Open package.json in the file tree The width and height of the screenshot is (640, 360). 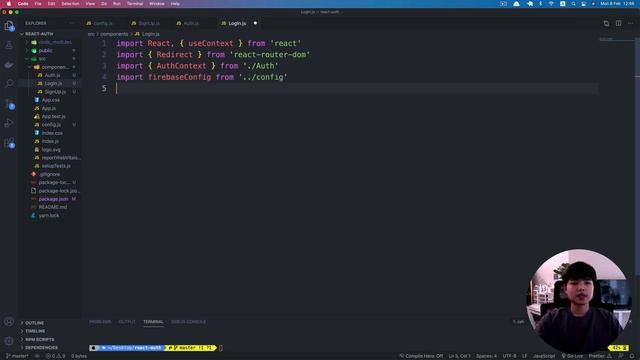point(53,199)
